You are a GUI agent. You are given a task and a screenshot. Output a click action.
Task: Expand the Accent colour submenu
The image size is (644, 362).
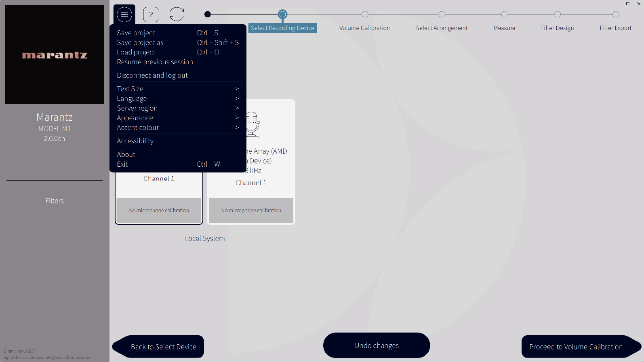pos(178,128)
